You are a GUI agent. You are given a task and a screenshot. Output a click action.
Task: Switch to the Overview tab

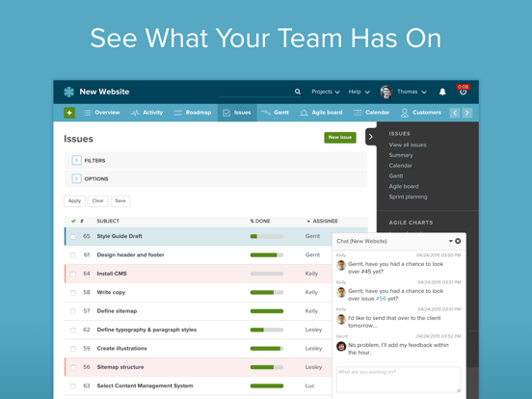[101, 113]
